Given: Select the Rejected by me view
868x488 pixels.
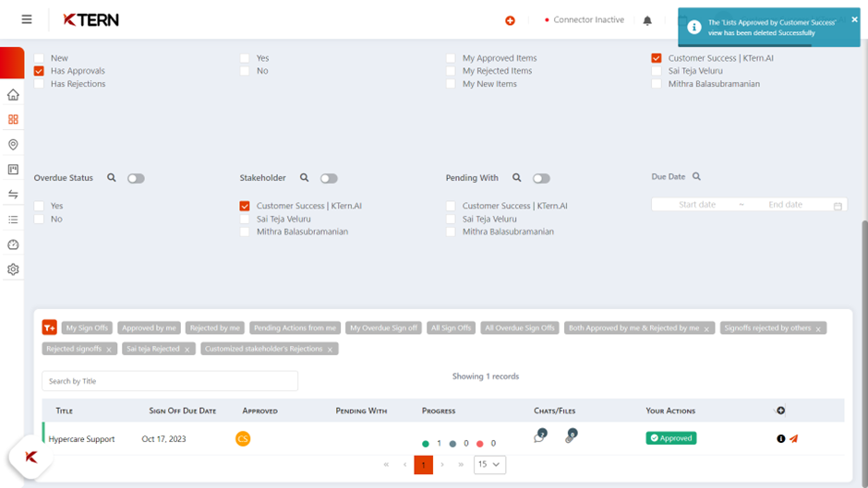Looking at the screenshot, I should click(x=215, y=328).
